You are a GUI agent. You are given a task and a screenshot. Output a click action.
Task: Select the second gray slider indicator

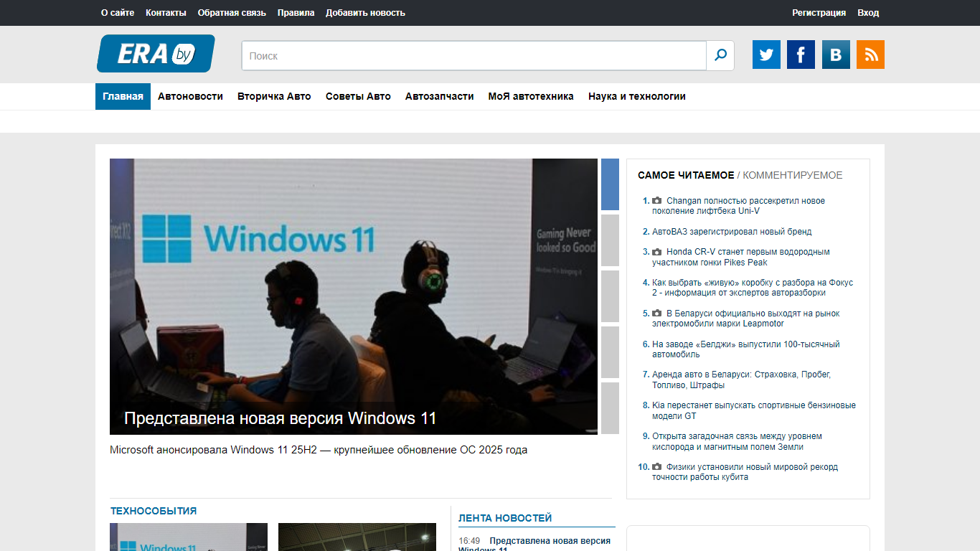[610, 240]
